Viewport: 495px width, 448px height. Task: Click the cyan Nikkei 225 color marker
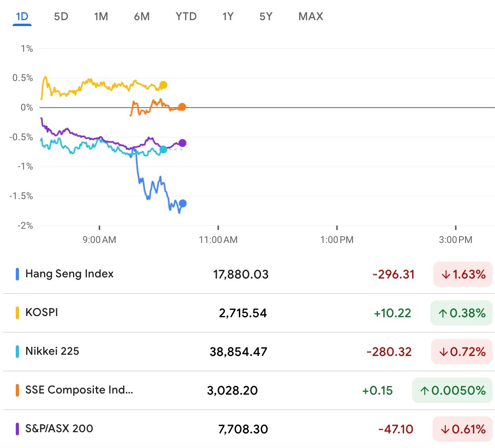pyautogui.click(x=17, y=352)
